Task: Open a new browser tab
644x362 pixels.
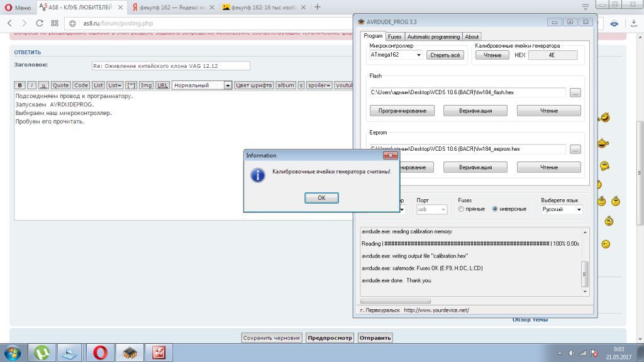Action: (317, 7)
